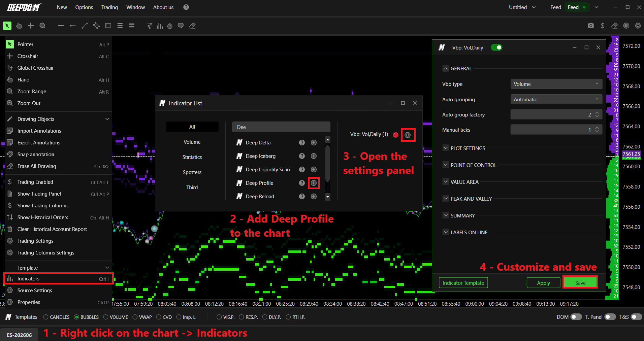This screenshot has width=644, height=341.
Task: Toggle the DOM switch
Action: click(576, 317)
